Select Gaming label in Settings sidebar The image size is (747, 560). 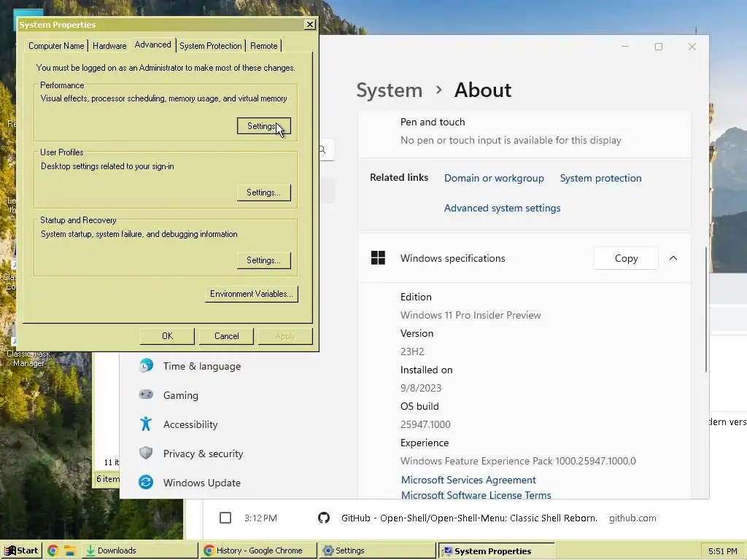(x=181, y=395)
